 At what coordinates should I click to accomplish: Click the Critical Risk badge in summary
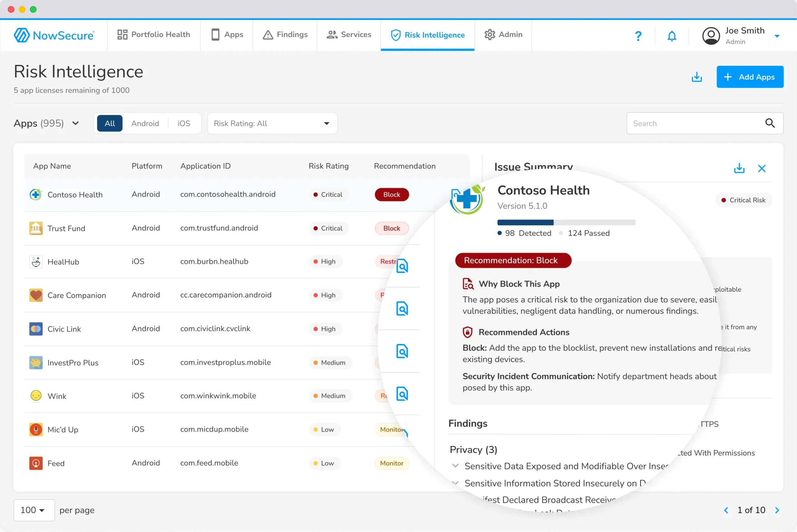click(x=744, y=200)
